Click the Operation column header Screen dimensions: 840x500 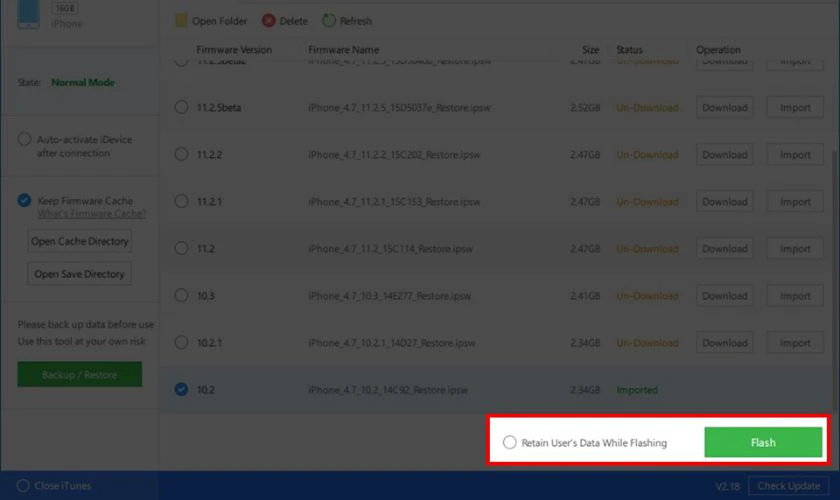tap(718, 49)
